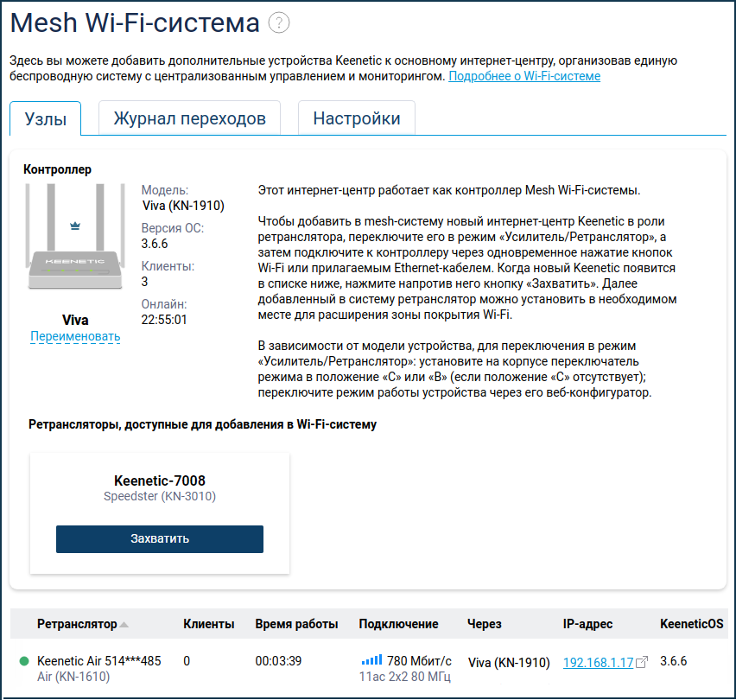Open the Журнал переходов tab
The width and height of the screenshot is (736, 700).
click(190, 118)
